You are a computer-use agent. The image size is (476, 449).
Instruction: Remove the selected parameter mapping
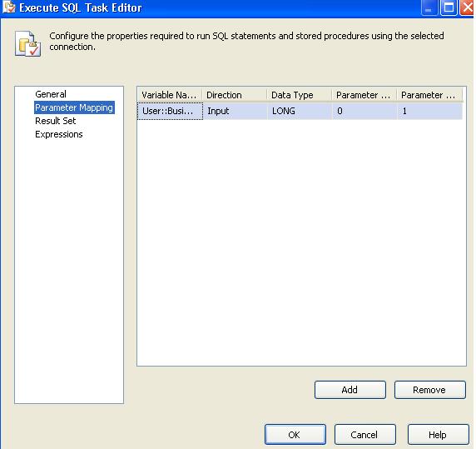[x=430, y=390]
